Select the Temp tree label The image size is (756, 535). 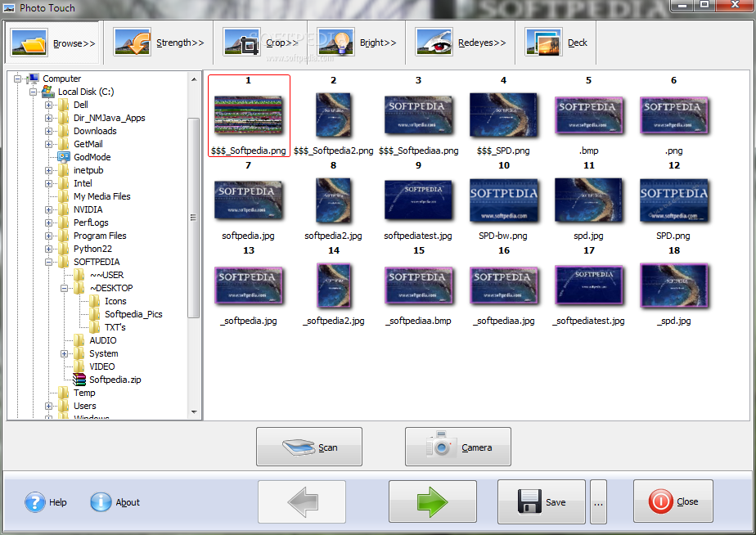[84, 393]
